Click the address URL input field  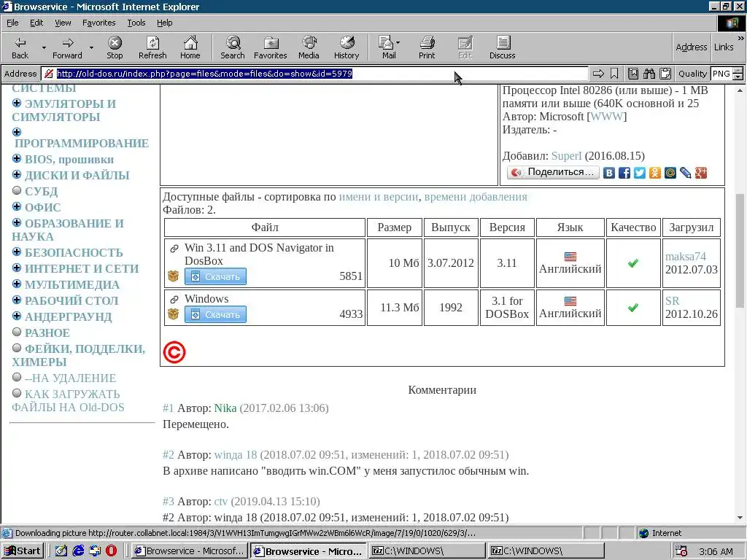pos(314,74)
